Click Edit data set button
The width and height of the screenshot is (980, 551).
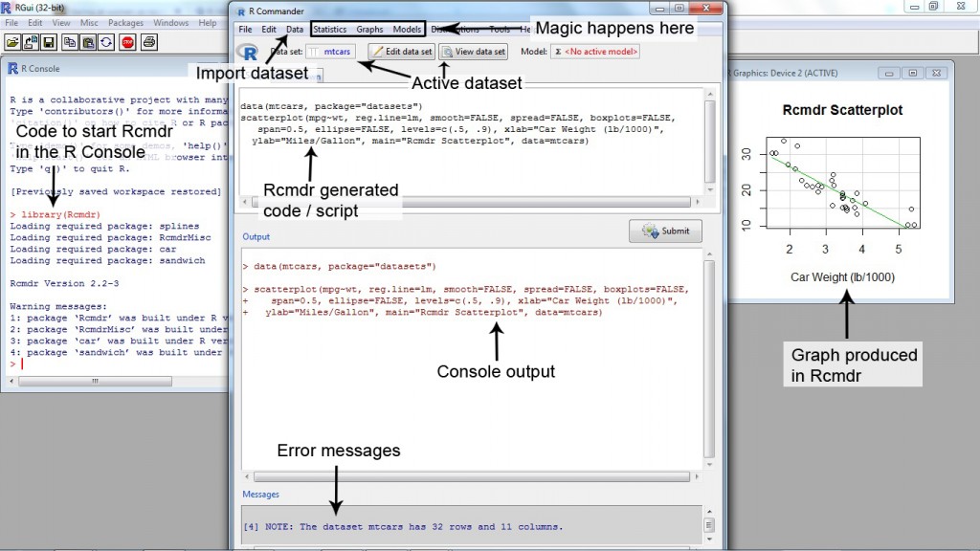pos(402,52)
